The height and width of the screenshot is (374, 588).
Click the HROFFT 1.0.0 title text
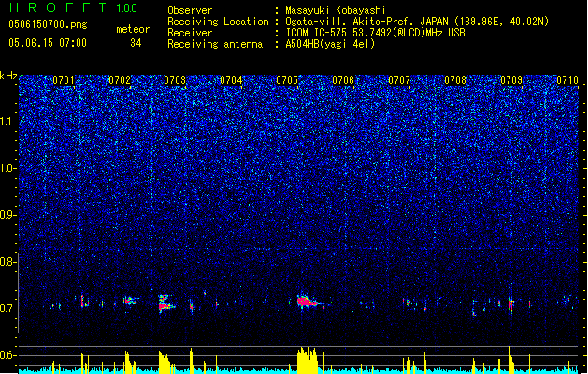pyautogui.click(x=74, y=7)
